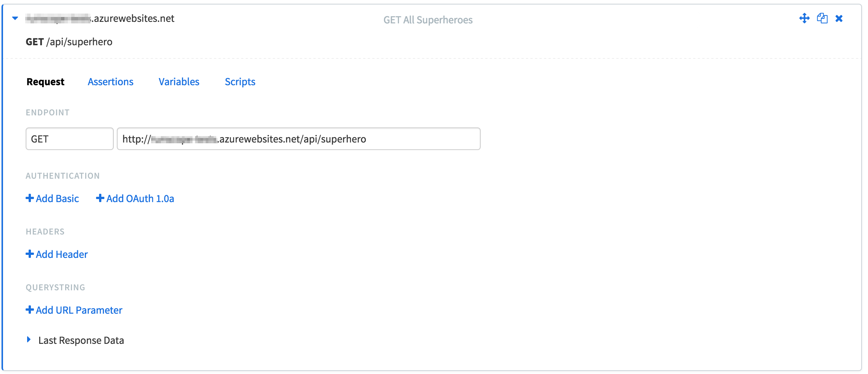Open the Variables tab
Image resolution: width=868 pixels, height=374 pixels.
pos(179,82)
